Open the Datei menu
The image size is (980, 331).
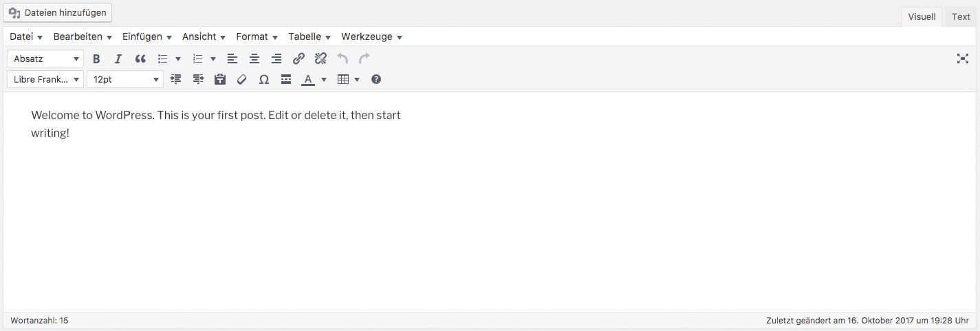click(26, 36)
